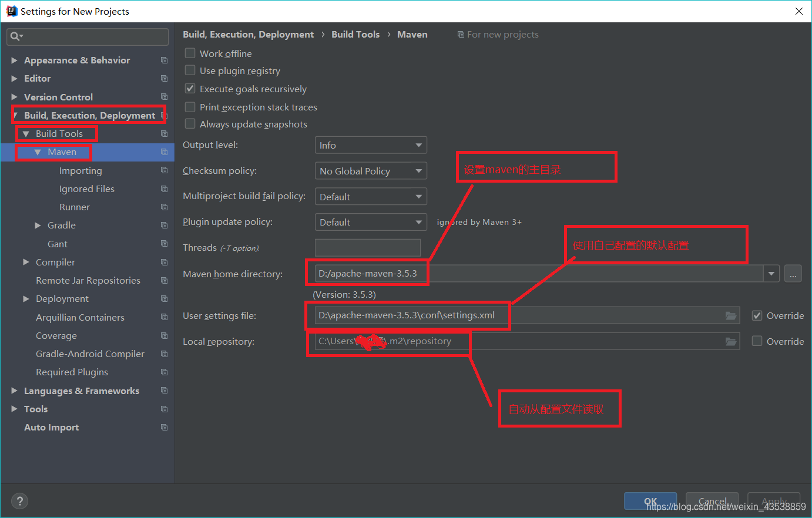Viewport: 812px width, 518px height.
Task: Click project-level icon next to Compiler
Action: pos(164,262)
